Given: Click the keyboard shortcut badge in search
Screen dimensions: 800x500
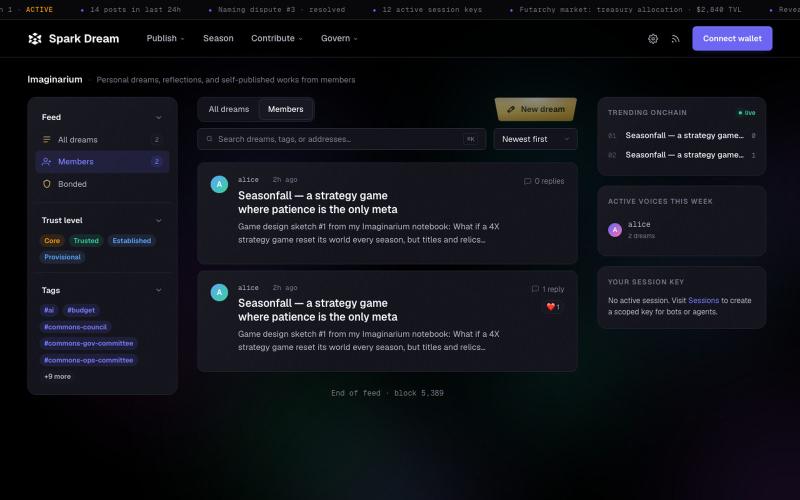Looking at the screenshot, I should [x=470, y=139].
